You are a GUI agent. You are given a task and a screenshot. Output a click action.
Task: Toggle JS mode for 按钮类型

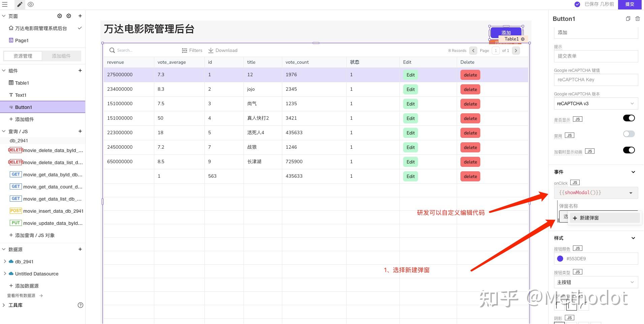coord(577,272)
